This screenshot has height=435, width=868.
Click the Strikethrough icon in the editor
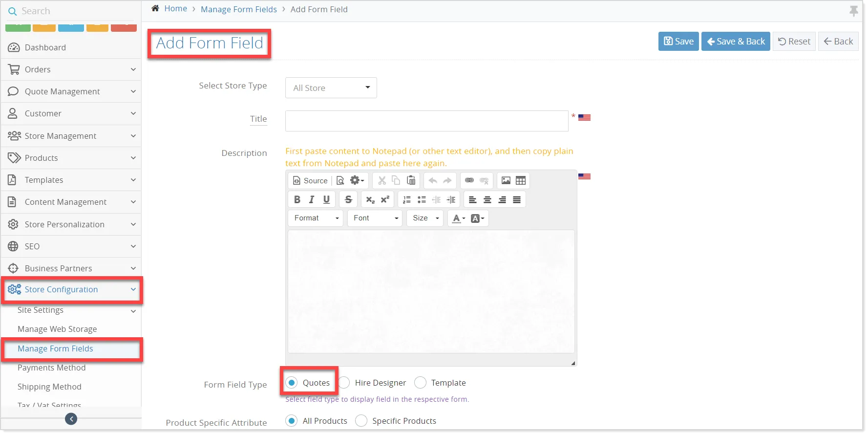(348, 199)
